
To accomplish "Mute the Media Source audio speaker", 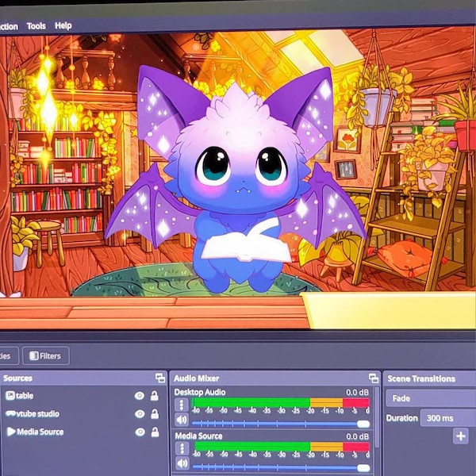I will click(x=182, y=463).
